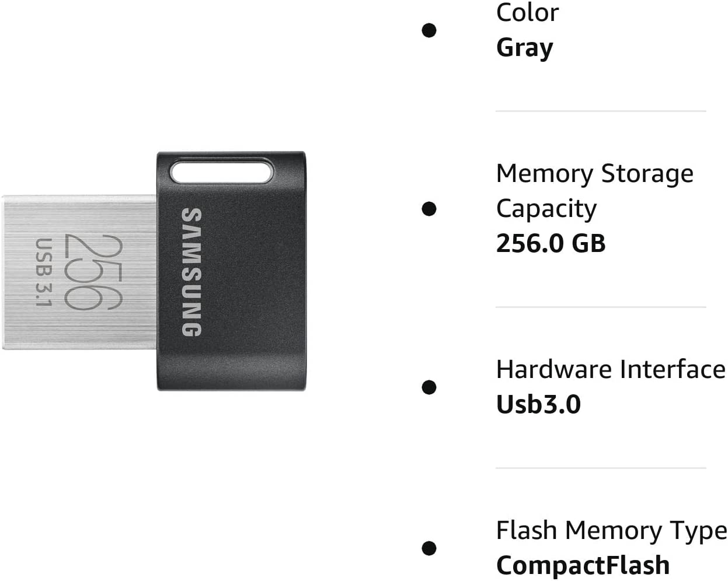Click the bullet beside Memory Storage Capacity
Screen dimensions: 728x581
click(429, 209)
